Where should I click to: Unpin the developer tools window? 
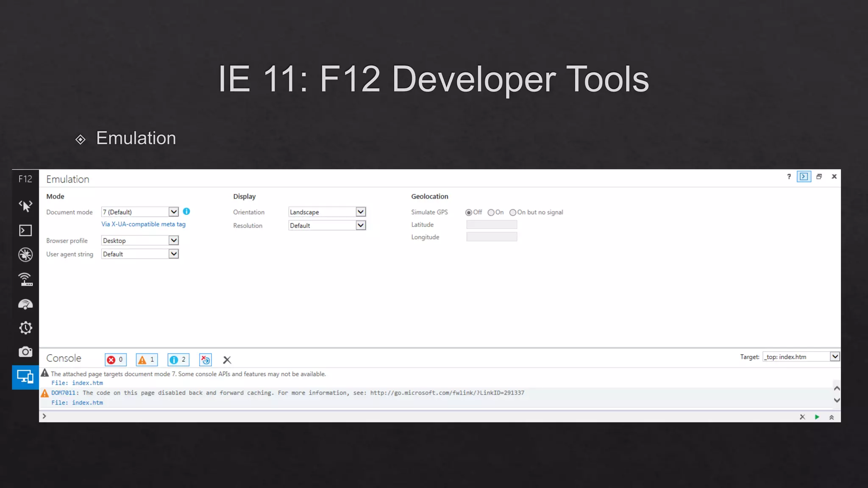[819, 177]
